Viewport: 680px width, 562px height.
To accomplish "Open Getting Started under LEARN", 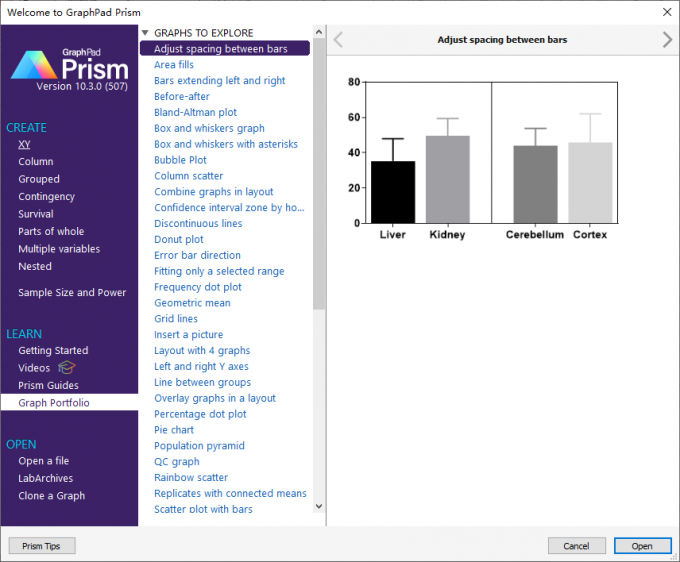I will (x=53, y=350).
